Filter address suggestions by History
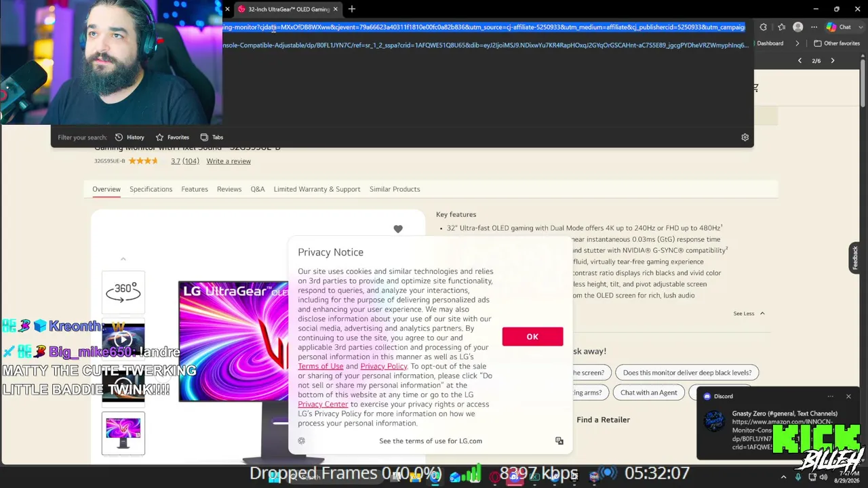Screen dimensions: 868x488 130,137
